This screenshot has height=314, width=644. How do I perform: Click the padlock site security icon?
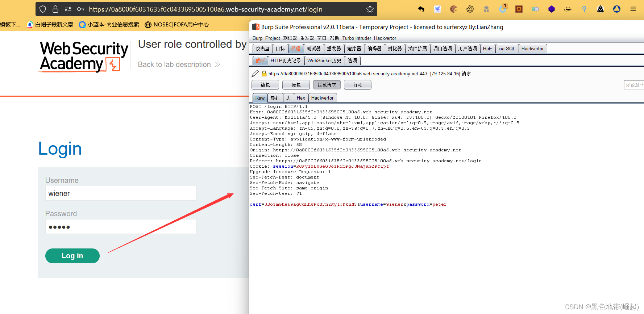(x=55, y=9)
